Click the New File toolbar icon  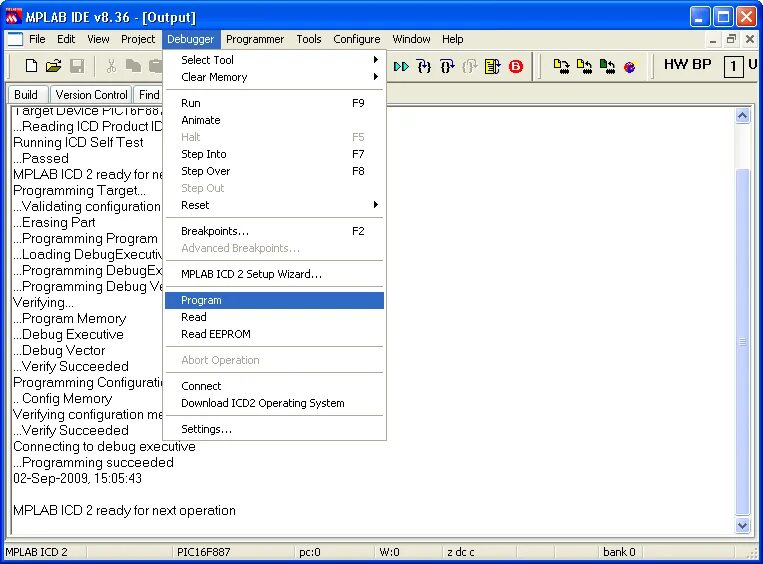coord(31,66)
